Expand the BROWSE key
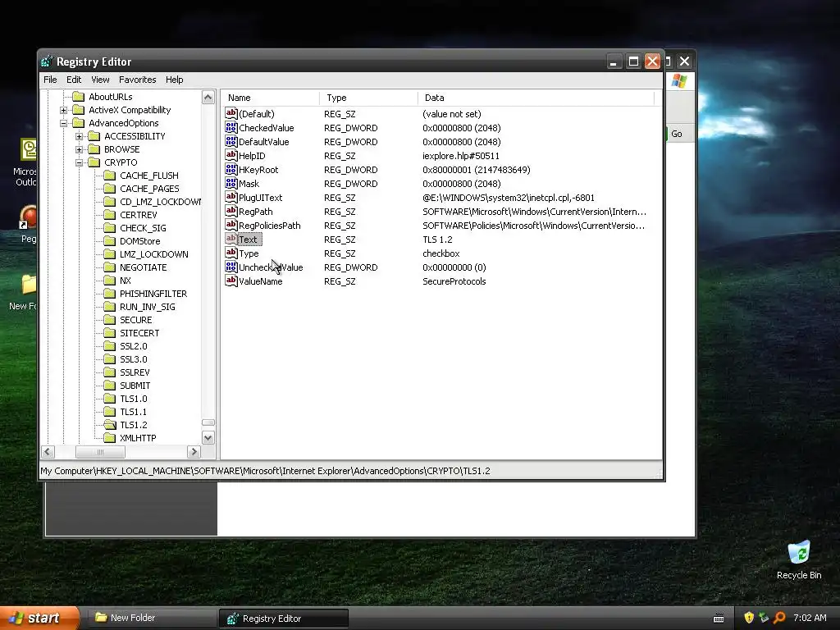The width and height of the screenshot is (840, 630). coord(80,149)
